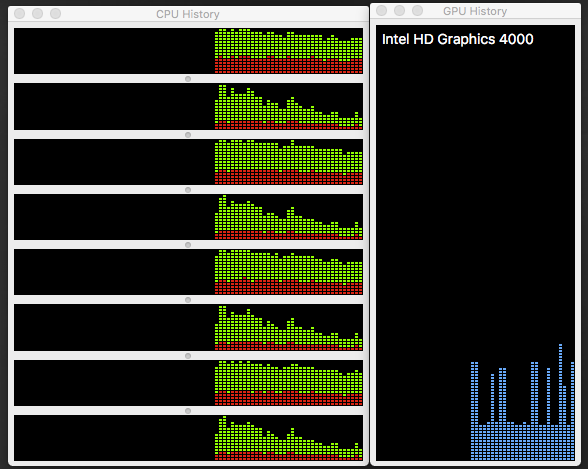Image resolution: width=588 pixels, height=469 pixels.
Task: Click the seventh core's CPU usage graph
Action: [x=188, y=383]
